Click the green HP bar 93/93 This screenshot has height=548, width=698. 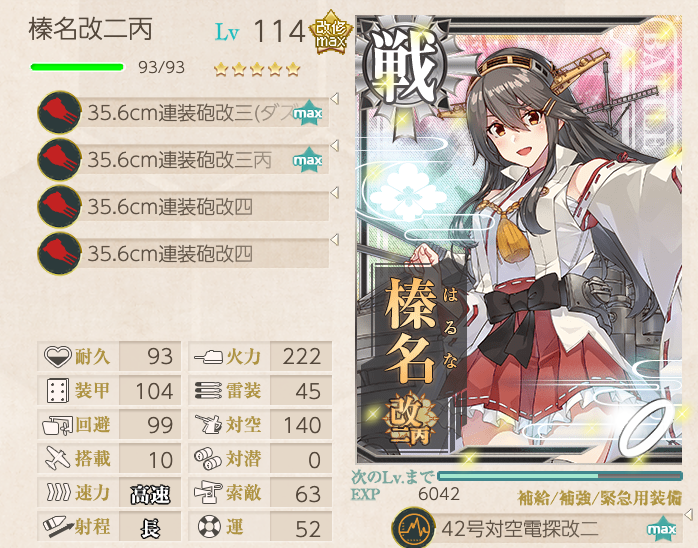[x=77, y=67]
